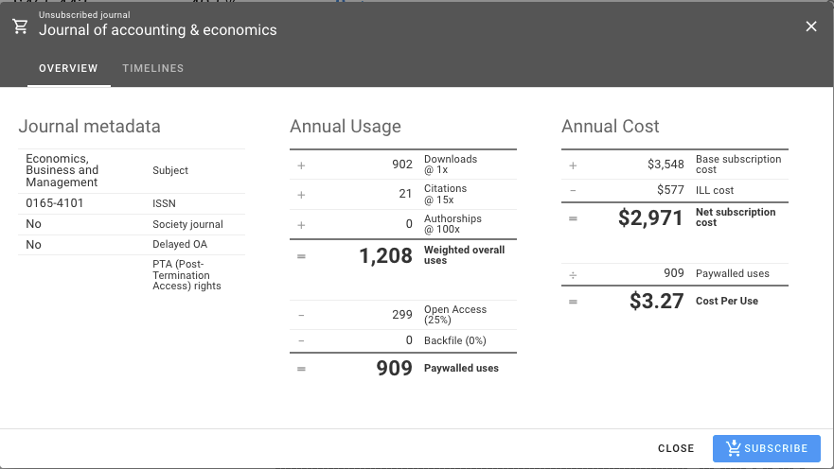Click the shopping cart icon in header
The image size is (835, 470).
[x=20, y=26]
